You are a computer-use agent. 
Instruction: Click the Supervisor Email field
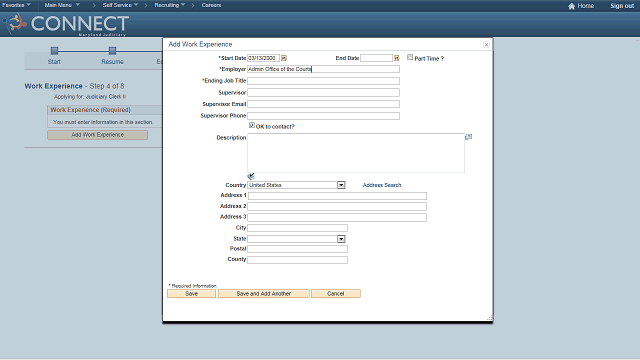tap(323, 104)
